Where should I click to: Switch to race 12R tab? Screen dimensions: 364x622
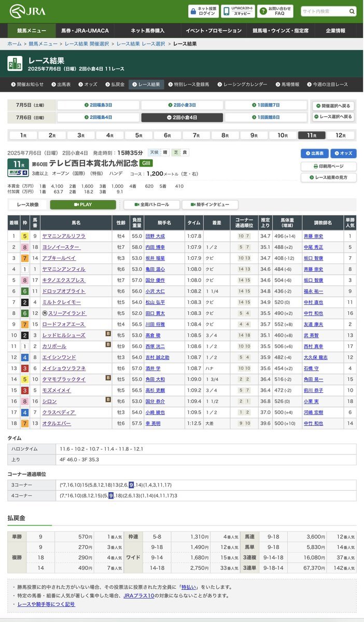click(341, 135)
